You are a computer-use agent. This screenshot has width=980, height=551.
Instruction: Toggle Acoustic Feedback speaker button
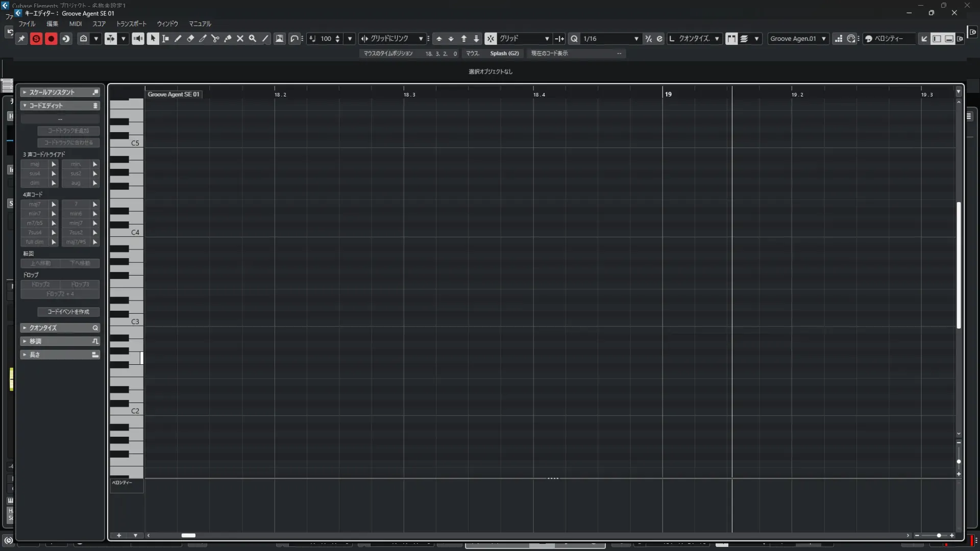(x=138, y=39)
